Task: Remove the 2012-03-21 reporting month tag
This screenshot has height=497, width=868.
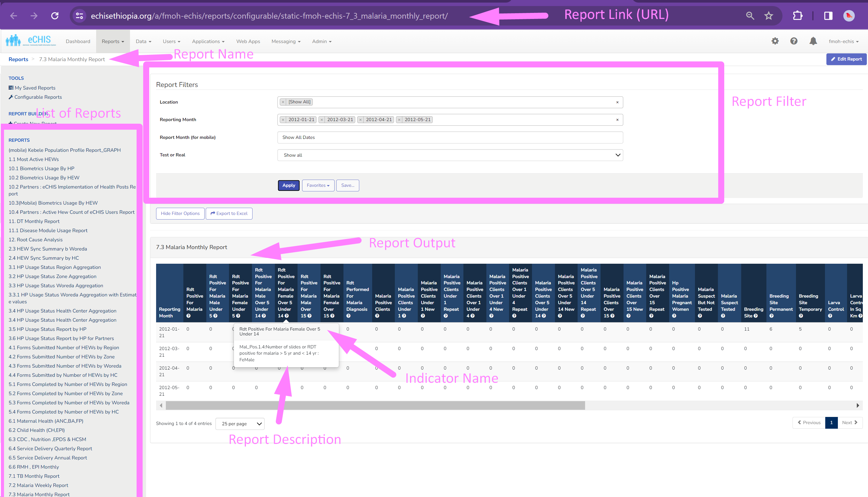Action: [x=322, y=119]
